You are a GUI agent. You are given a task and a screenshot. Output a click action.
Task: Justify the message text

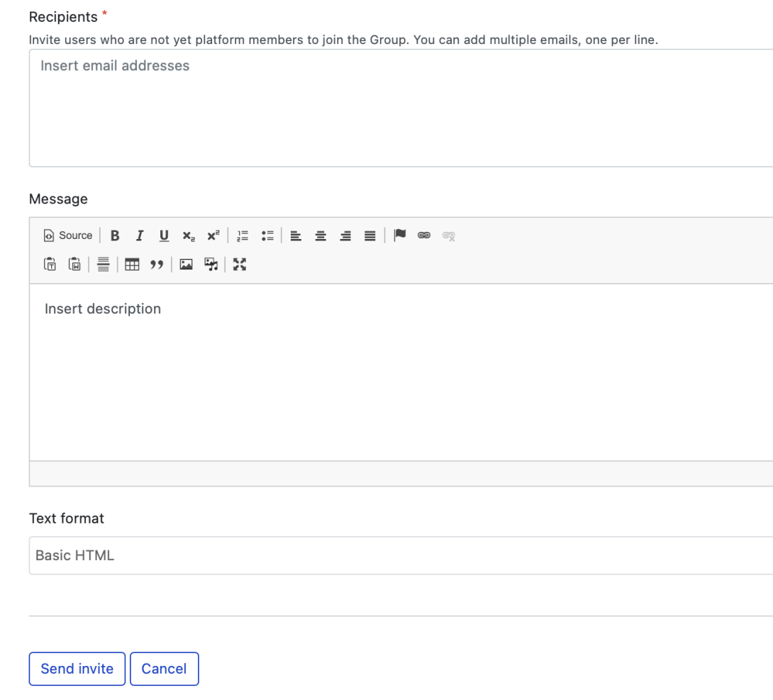click(369, 235)
